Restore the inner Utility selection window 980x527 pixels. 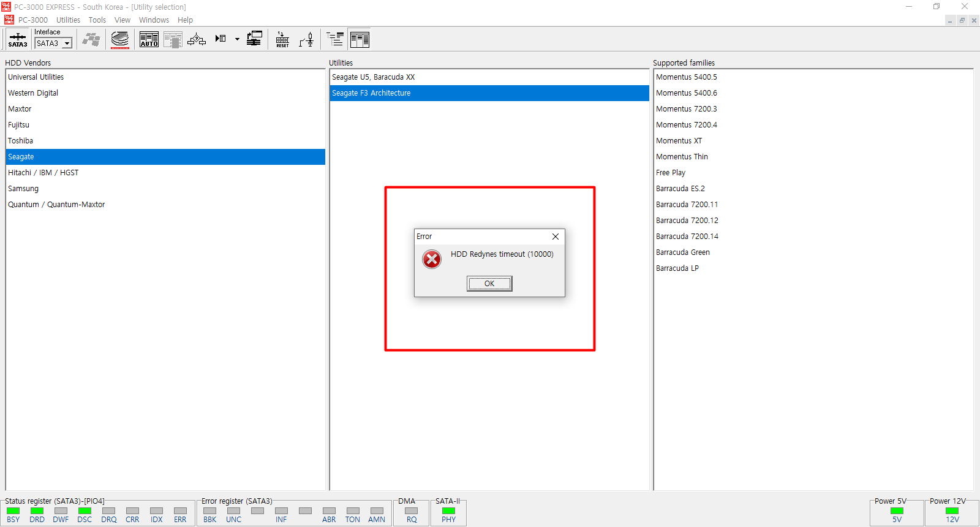coord(962,20)
